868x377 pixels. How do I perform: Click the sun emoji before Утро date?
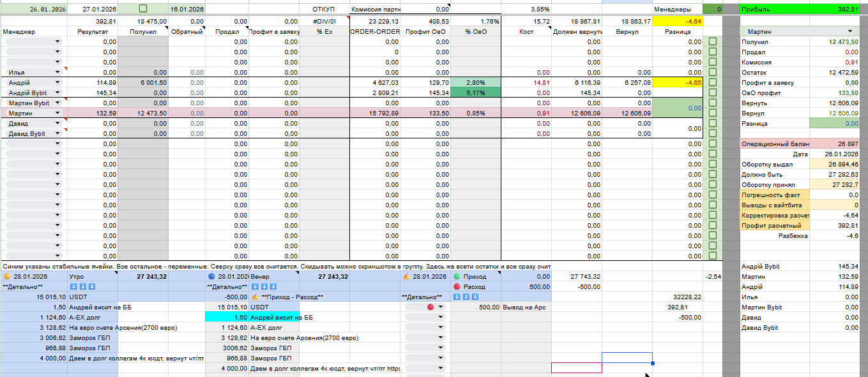click(x=7, y=276)
